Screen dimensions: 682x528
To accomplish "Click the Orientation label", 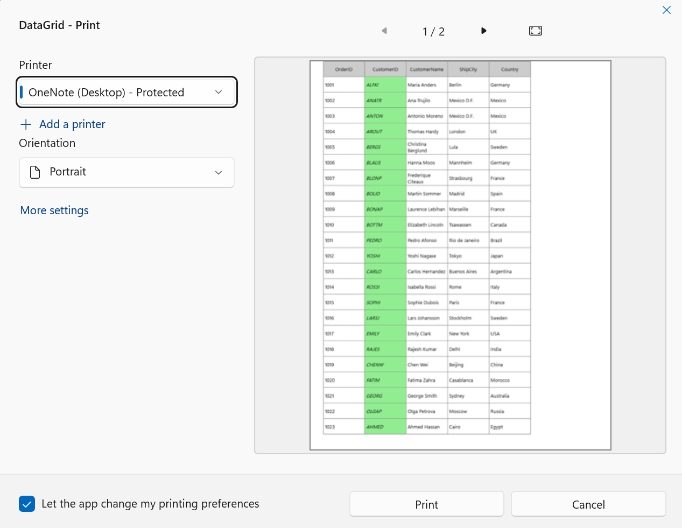I will click(x=47, y=143).
